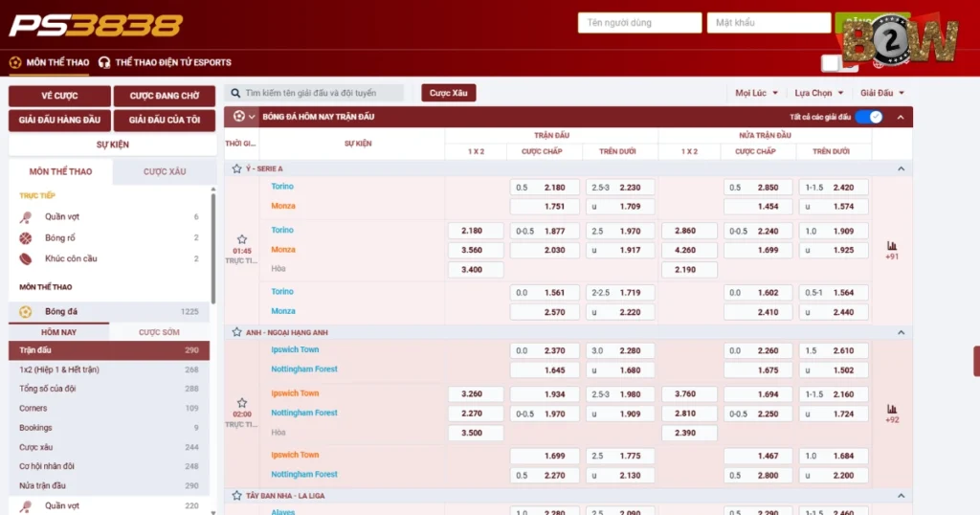Open the Esports headset icon
Viewport: 980px width, 515px height.
104,62
